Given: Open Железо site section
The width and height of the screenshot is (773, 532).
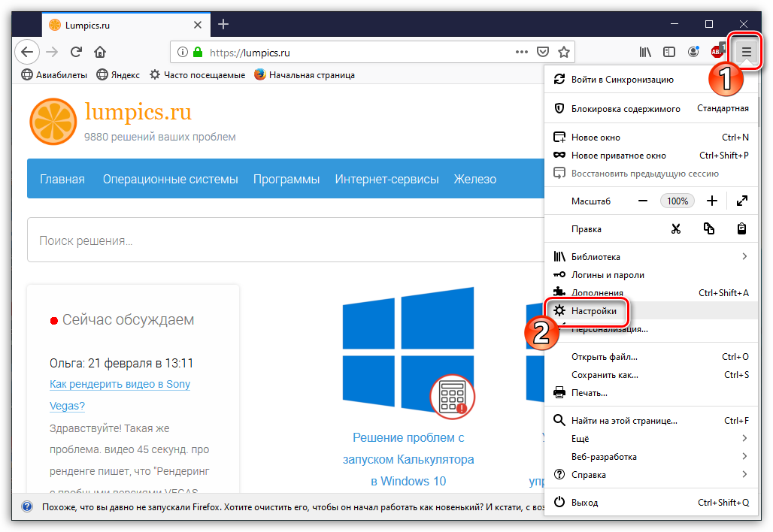Looking at the screenshot, I should pyautogui.click(x=475, y=180).
